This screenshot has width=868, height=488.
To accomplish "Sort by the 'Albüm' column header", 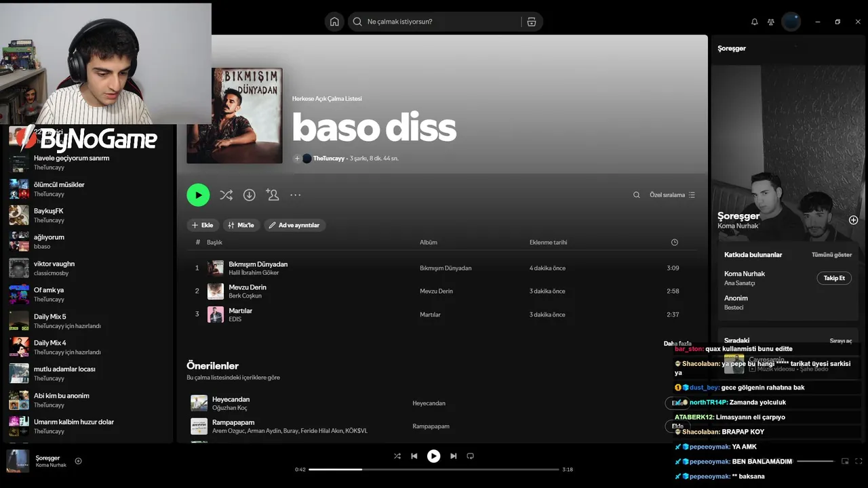I will coord(429,242).
